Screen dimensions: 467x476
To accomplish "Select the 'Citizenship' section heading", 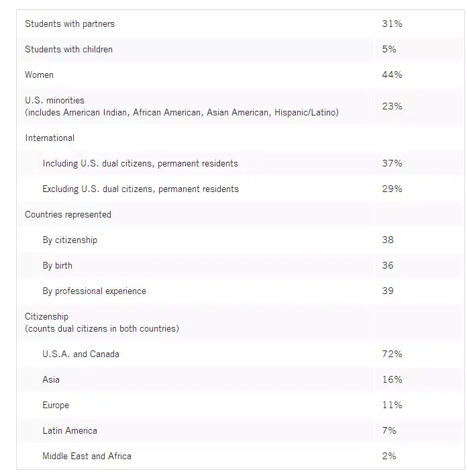I will 47,317.
